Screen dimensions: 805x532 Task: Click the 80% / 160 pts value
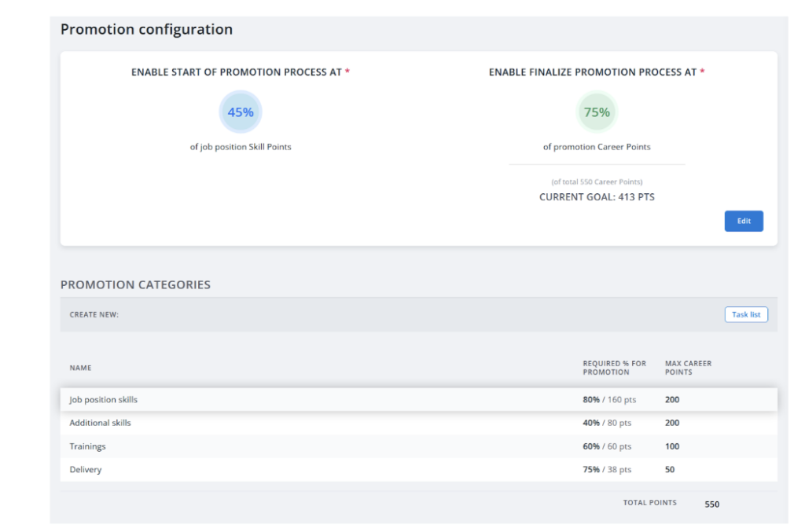[609, 400]
